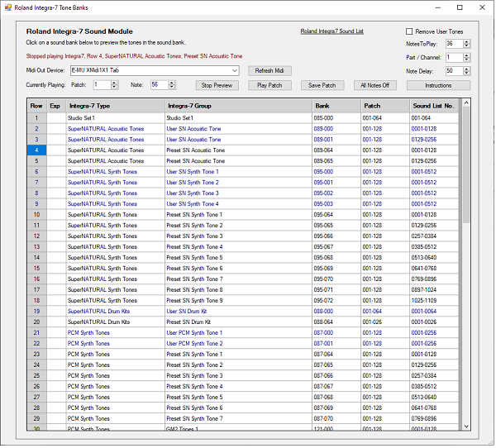Click User PCM Synth Tone 2 cell

click(239, 344)
